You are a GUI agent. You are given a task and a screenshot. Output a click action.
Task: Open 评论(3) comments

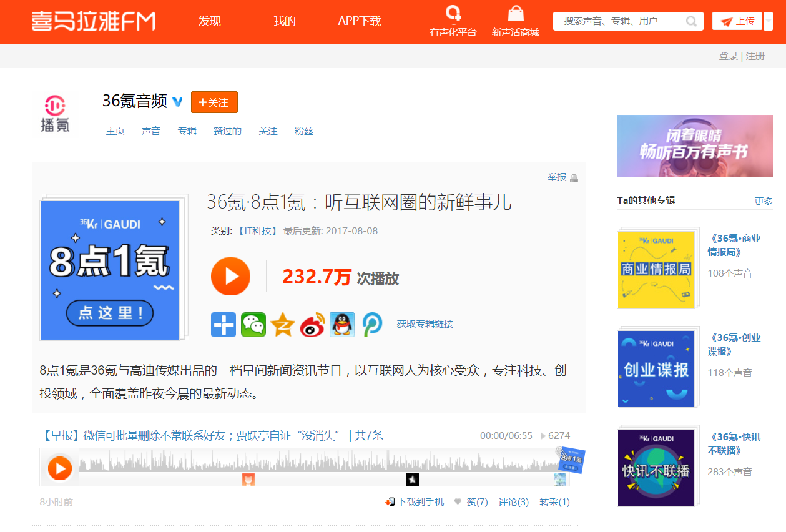pos(514,502)
